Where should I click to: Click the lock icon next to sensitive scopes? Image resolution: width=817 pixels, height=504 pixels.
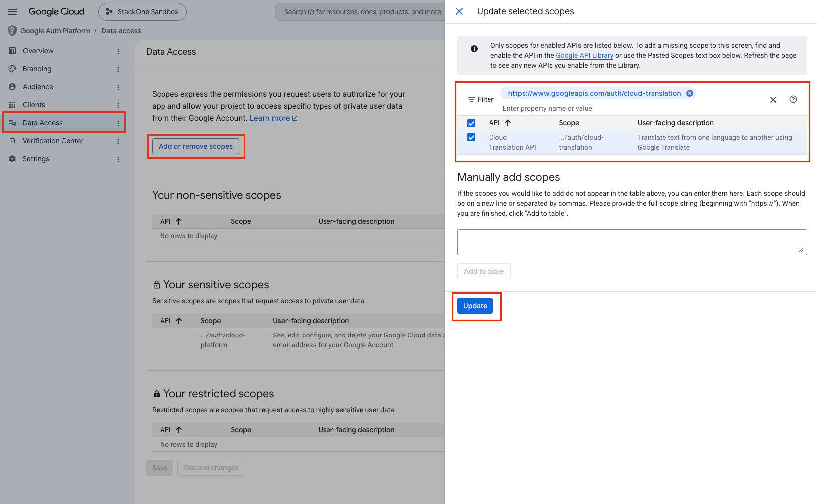click(157, 285)
